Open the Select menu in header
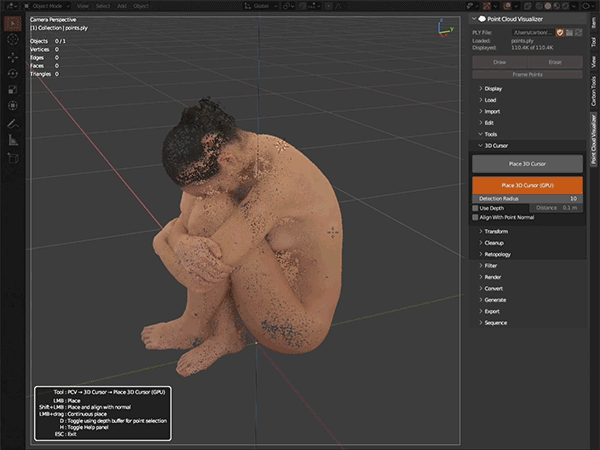Screen dimensions: 600x450 point(103,6)
